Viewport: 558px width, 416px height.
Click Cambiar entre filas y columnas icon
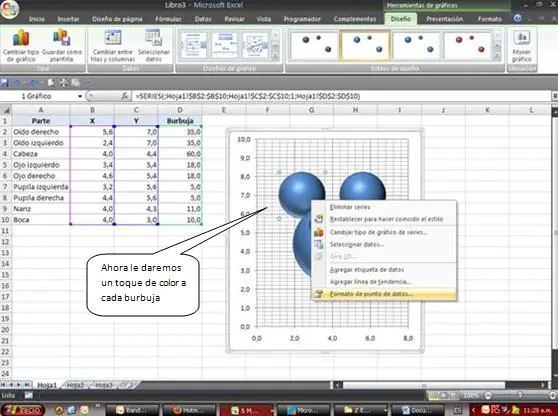tap(113, 45)
